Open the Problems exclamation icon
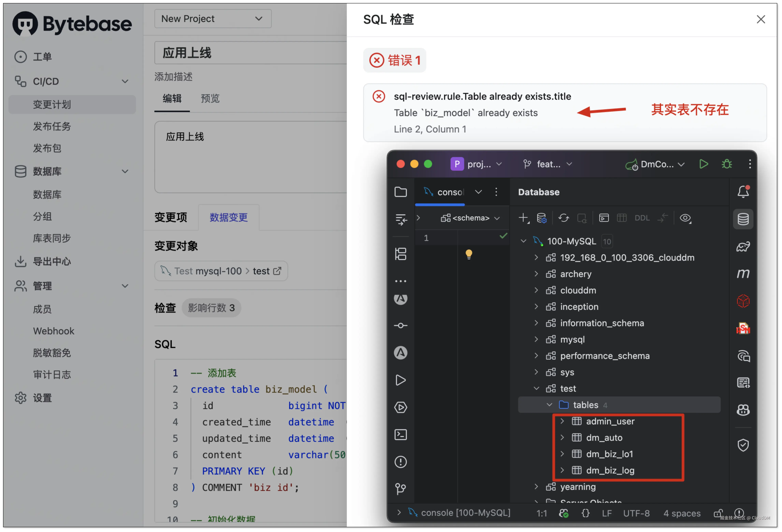The image size is (782, 532). click(x=400, y=462)
